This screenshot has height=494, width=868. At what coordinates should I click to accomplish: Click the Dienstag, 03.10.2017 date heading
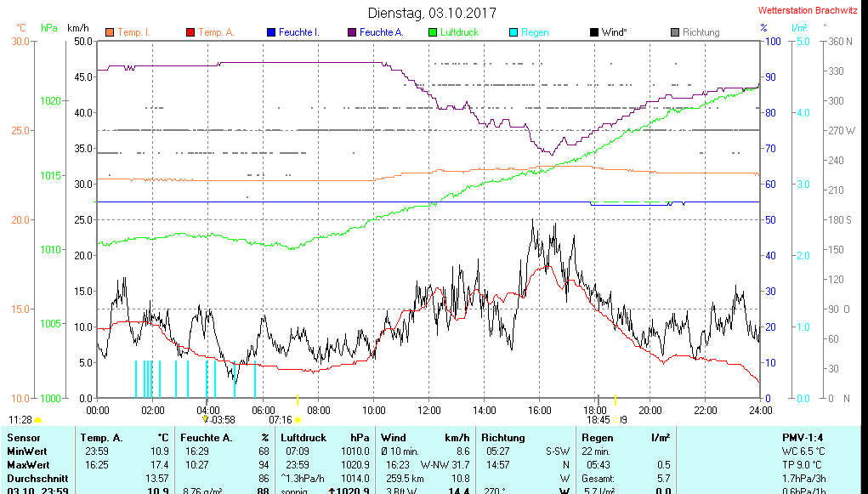pyautogui.click(x=432, y=13)
